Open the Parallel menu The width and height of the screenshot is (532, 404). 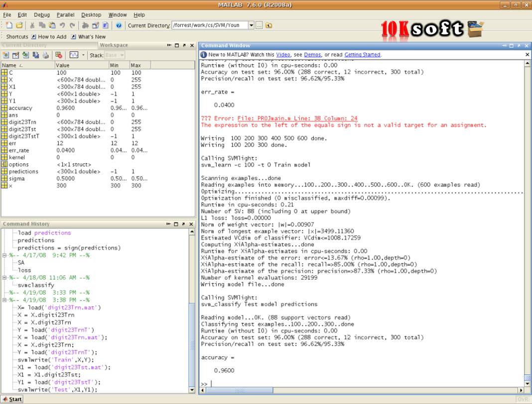click(65, 15)
